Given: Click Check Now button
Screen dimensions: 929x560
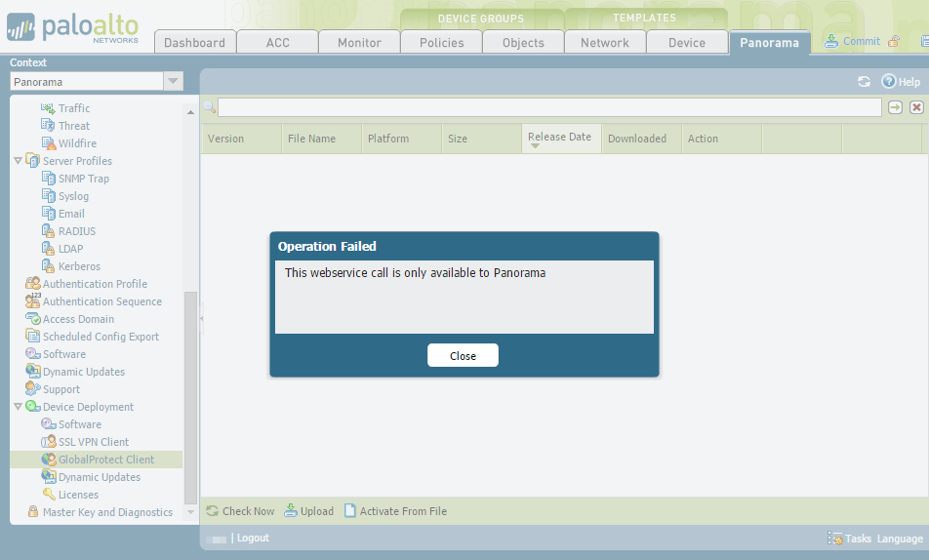Looking at the screenshot, I should pyautogui.click(x=240, y=511).
